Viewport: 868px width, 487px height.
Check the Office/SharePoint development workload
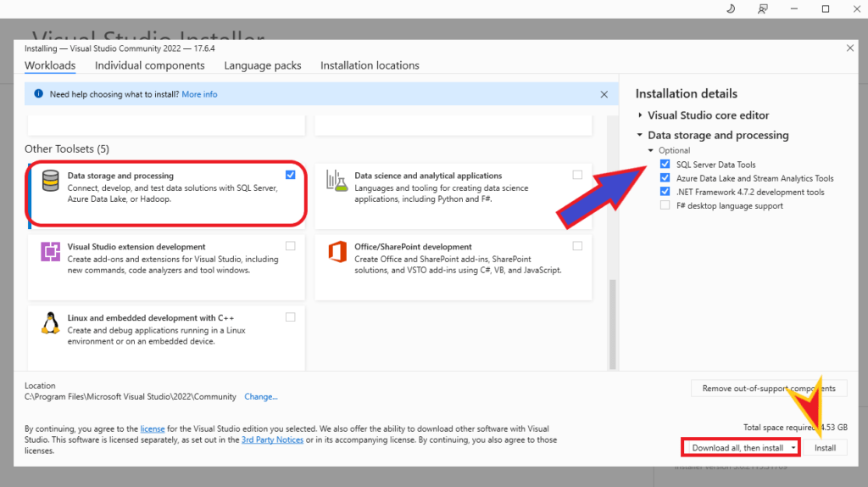point(577,246)
